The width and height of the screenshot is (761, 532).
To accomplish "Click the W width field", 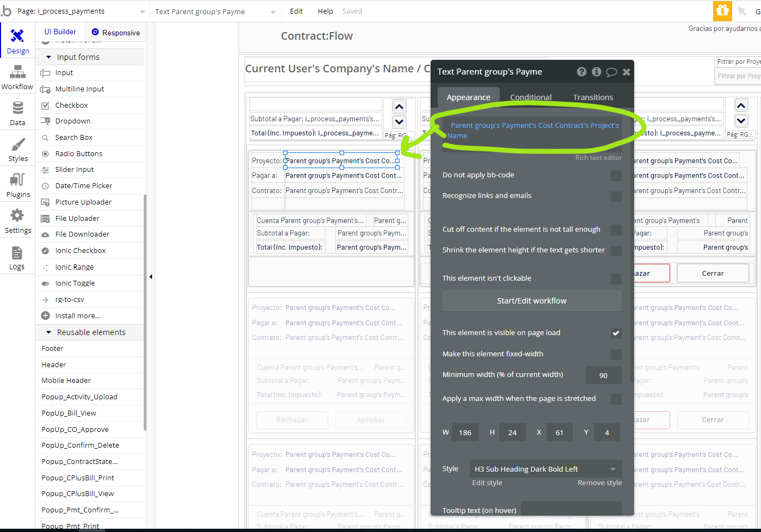I will click(465, 433).
